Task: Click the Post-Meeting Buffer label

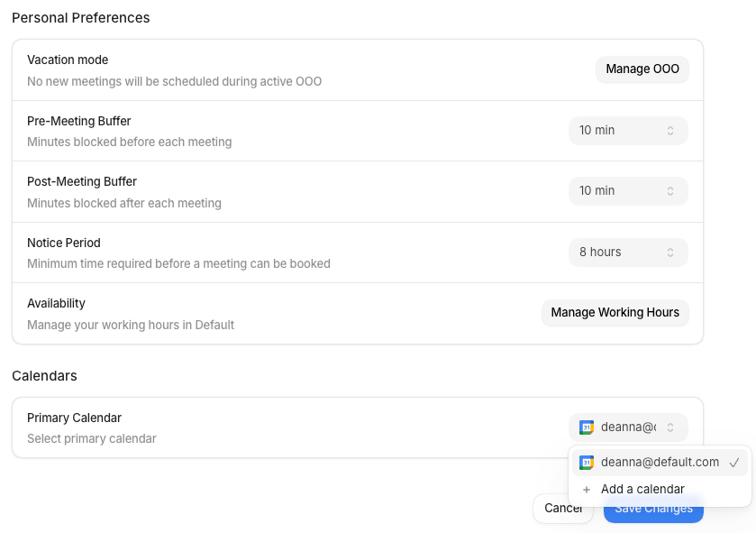Action: (82, 181)
